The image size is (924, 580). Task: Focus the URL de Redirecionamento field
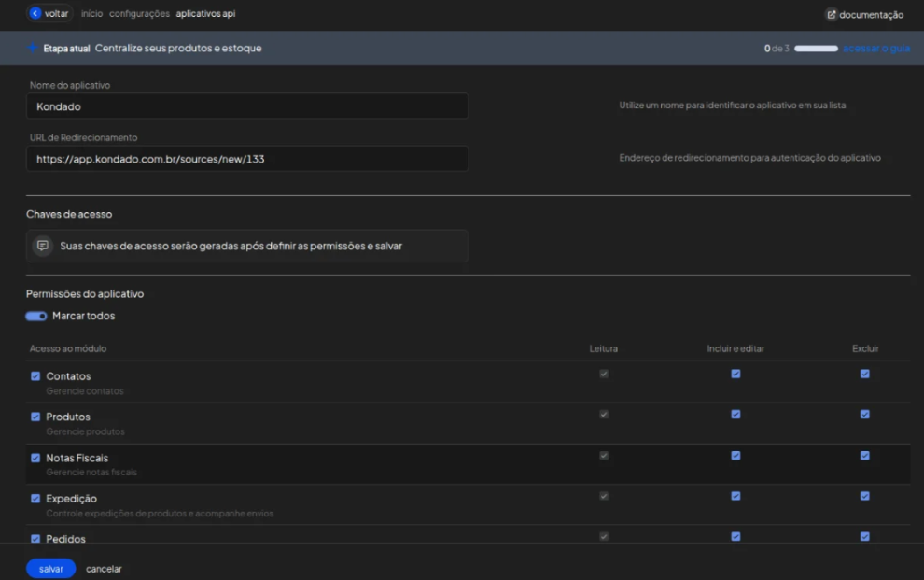coord(247,159)
